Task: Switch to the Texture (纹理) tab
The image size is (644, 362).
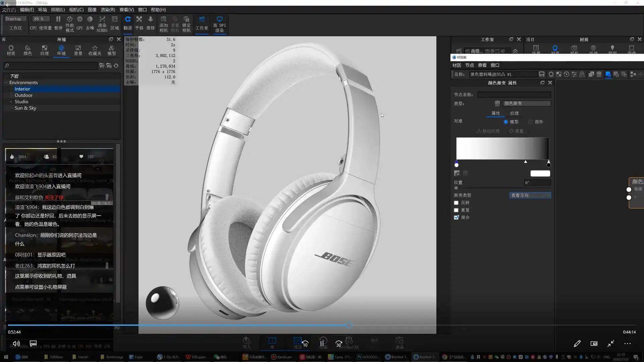Action: (514, 113)
